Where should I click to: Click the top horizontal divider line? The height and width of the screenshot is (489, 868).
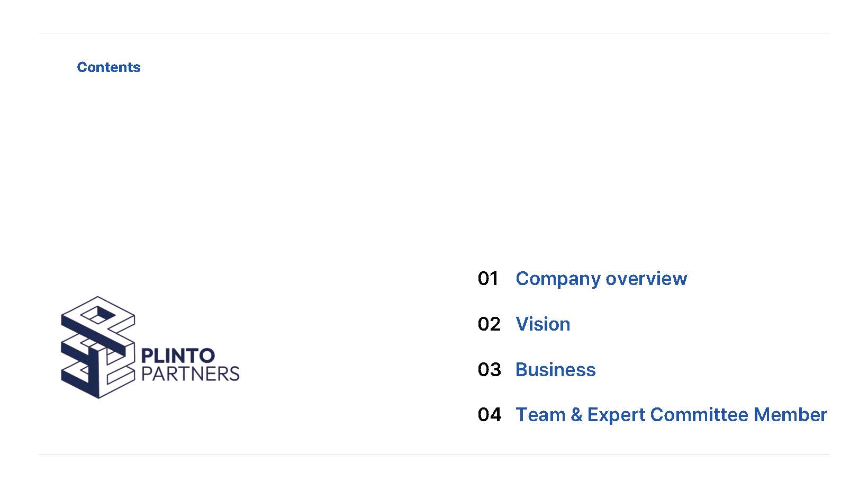[x=434, y=33]
